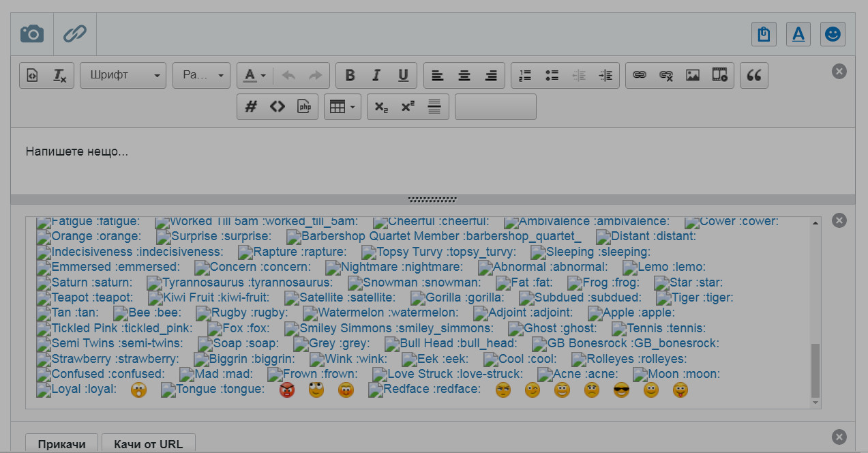Toggle superscript formatting

coord(408,106)
